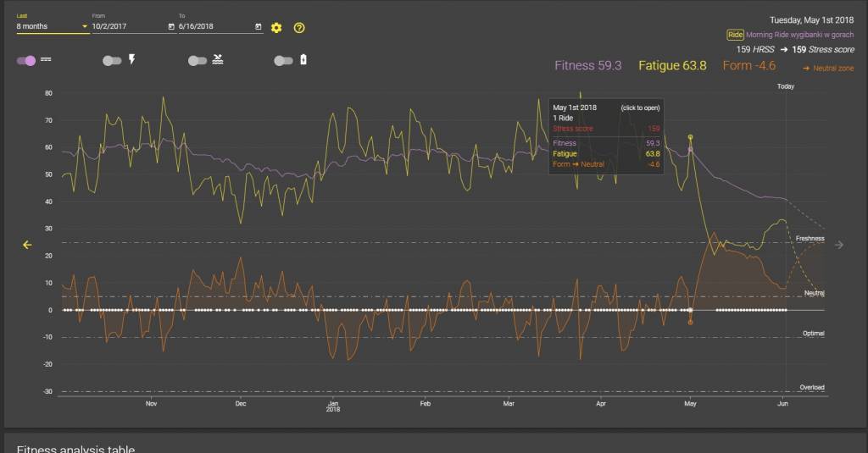Open the yellow help question-mark icon
The width and height of the screenshot is (868, 453).
299,28
